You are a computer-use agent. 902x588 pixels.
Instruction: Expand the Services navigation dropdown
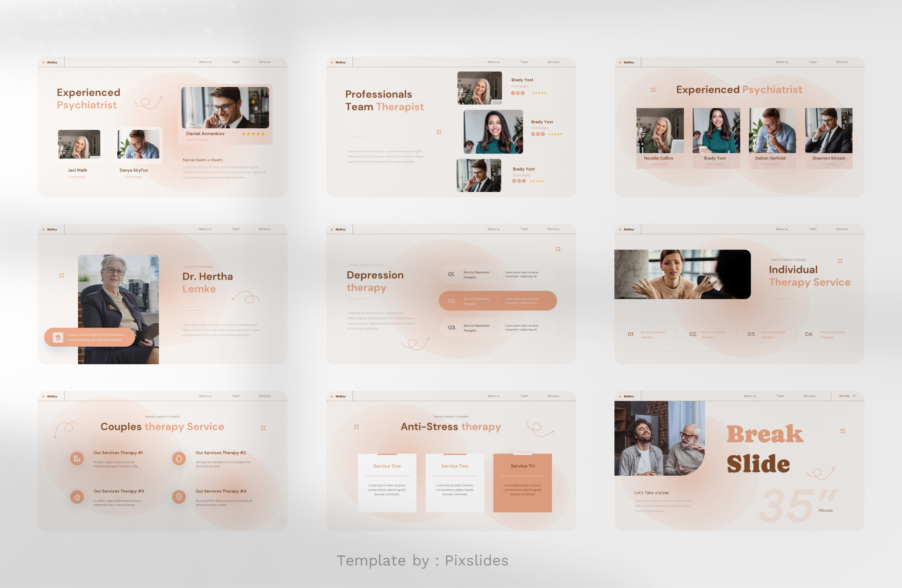pos(268,62)
